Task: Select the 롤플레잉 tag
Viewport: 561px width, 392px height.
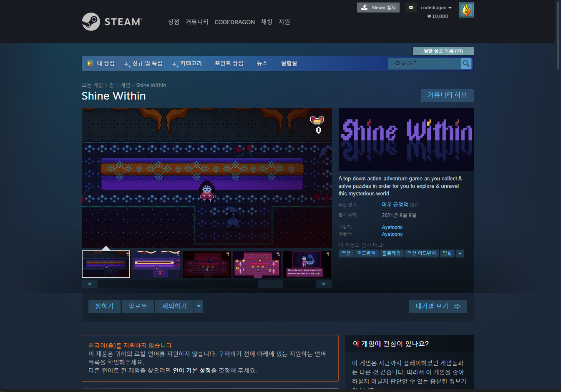Action: [x=392, y=253]
